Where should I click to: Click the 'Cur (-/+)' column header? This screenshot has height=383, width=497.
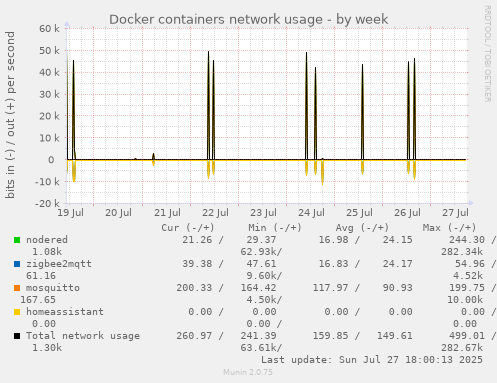point(188,228)
